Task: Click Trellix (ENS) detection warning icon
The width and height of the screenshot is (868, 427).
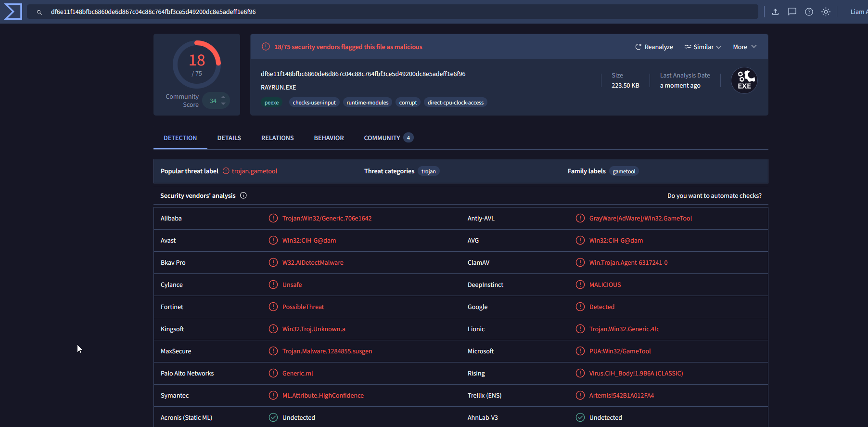Action: tap(580, 395)
